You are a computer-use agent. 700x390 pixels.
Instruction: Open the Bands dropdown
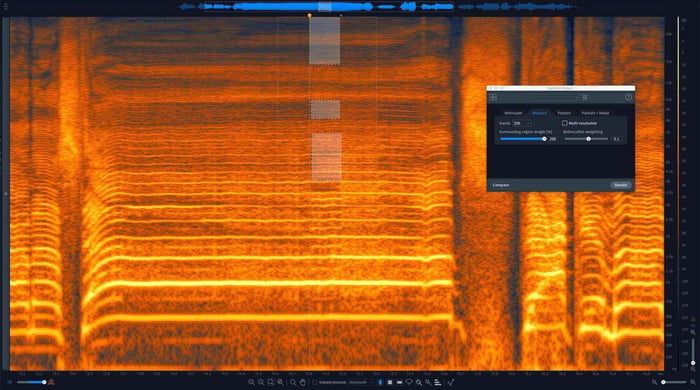[521, 123]
